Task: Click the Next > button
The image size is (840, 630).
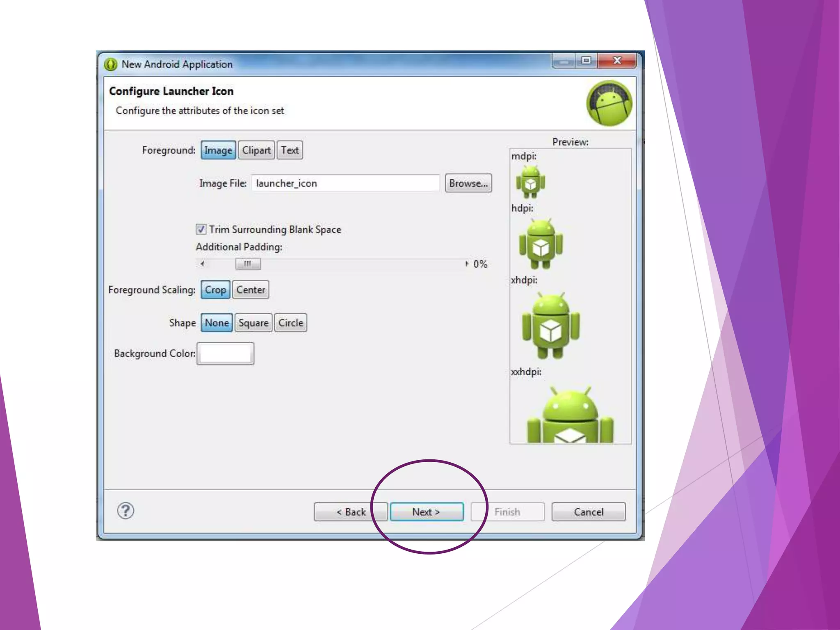Action: pyautogui.click(x=426, y=512)
